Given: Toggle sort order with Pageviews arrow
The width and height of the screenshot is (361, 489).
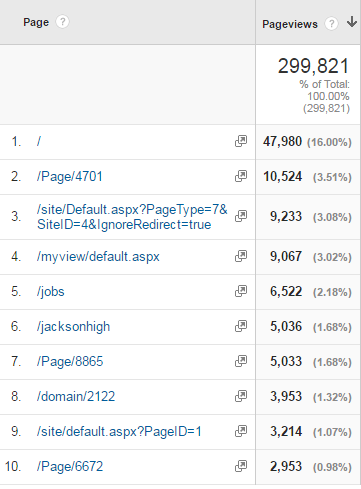Looking at the screenshot, I should tap(352, 22).
